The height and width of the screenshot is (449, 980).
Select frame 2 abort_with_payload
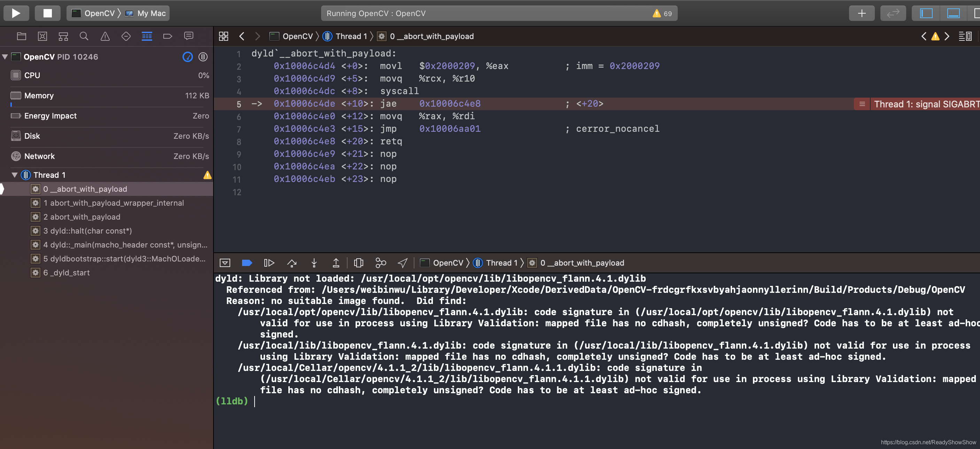(107, 217)
